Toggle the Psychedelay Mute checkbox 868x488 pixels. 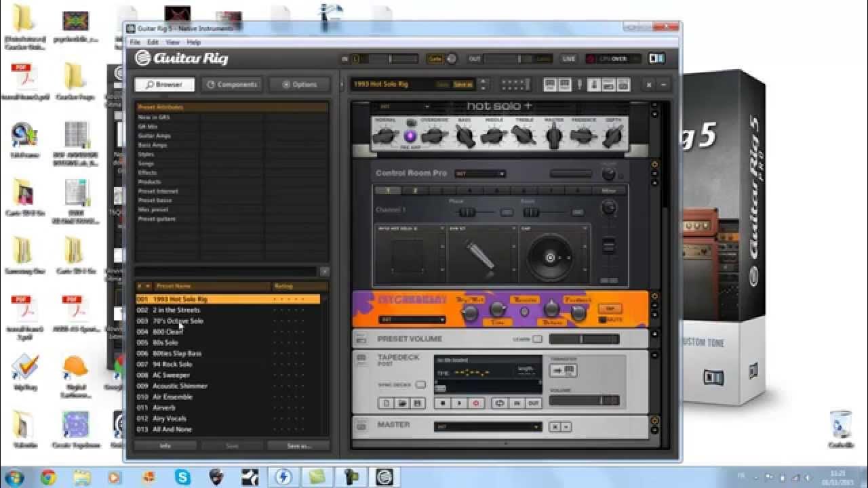pyautogui.click(x=603, y=319)
